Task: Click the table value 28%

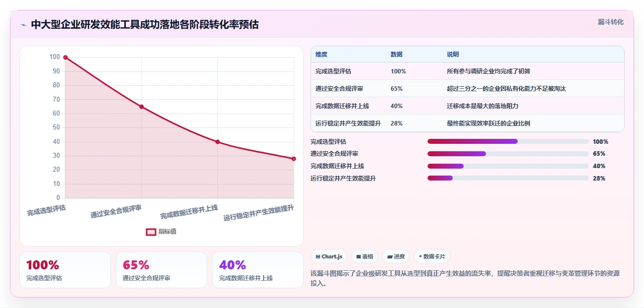Action: click(x=396, y=123)
